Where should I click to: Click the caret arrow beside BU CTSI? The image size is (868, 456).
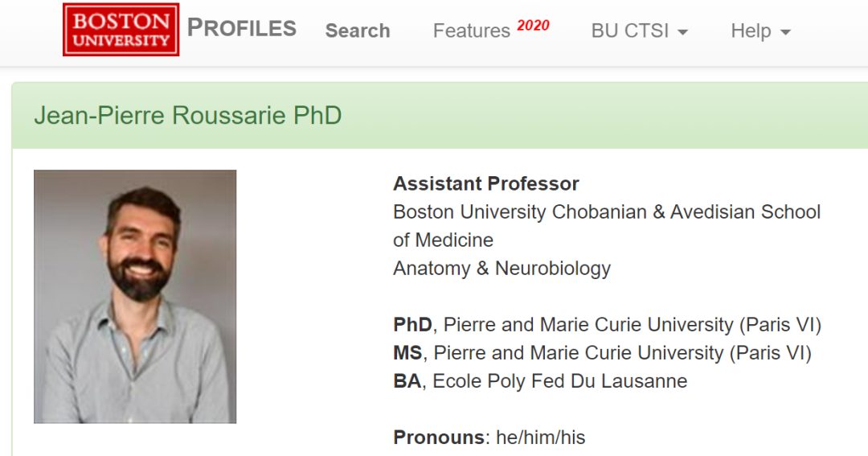tap(683, 33)
